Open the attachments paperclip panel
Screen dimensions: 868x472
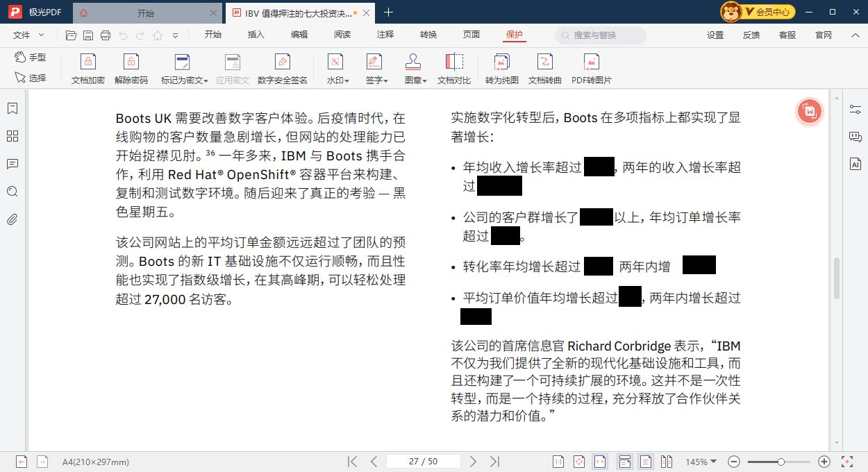[12, 220]
